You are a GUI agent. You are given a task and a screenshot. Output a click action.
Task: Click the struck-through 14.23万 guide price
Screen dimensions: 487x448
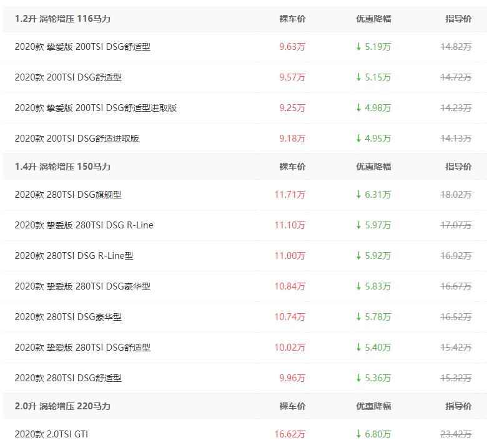tap(456, 108)
